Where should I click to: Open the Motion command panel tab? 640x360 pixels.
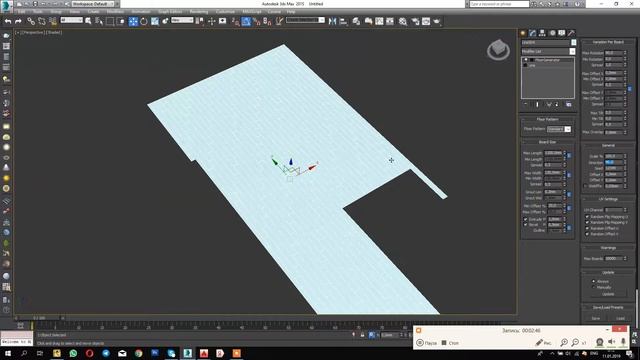click(x=552, y=33)
